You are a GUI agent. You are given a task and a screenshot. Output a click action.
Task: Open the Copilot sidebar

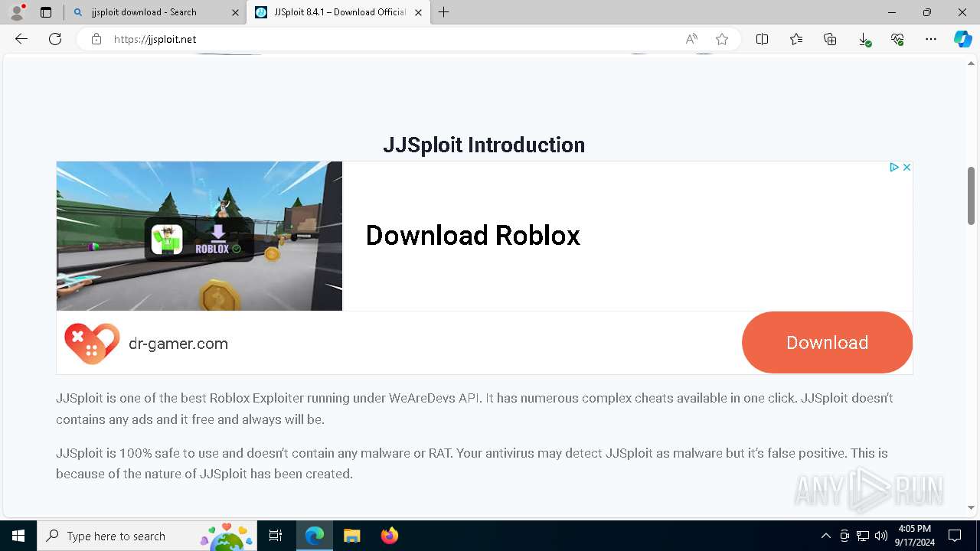[962, 39]
